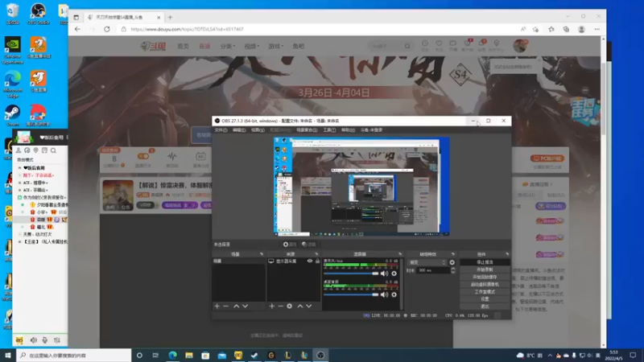Add a new scene with the plus icon

pos(217,306)
